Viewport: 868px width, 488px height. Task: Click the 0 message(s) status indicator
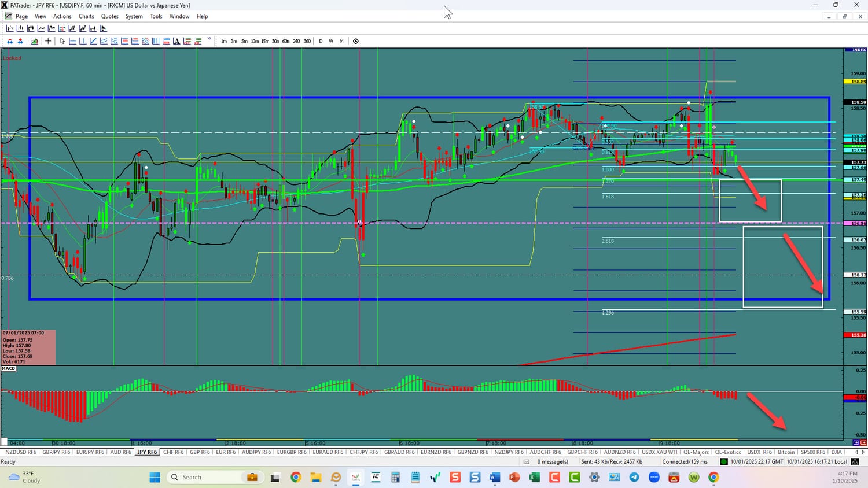pos(552,461)
